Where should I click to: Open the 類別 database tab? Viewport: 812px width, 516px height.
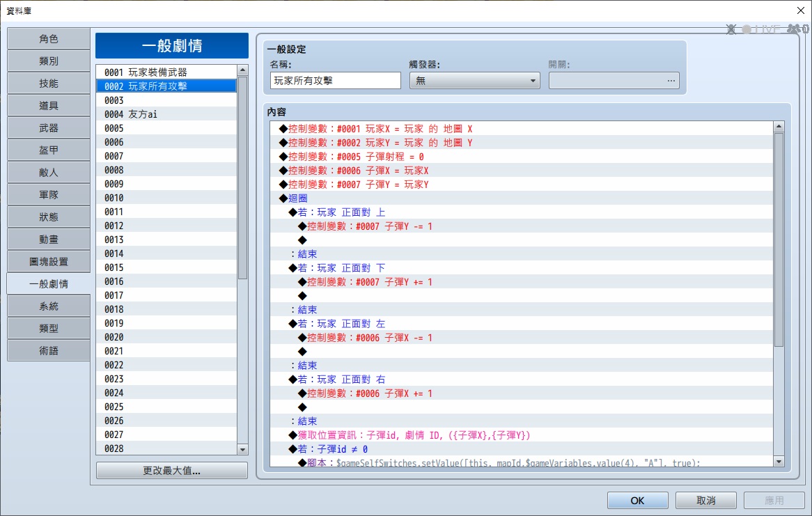[49, 61]
